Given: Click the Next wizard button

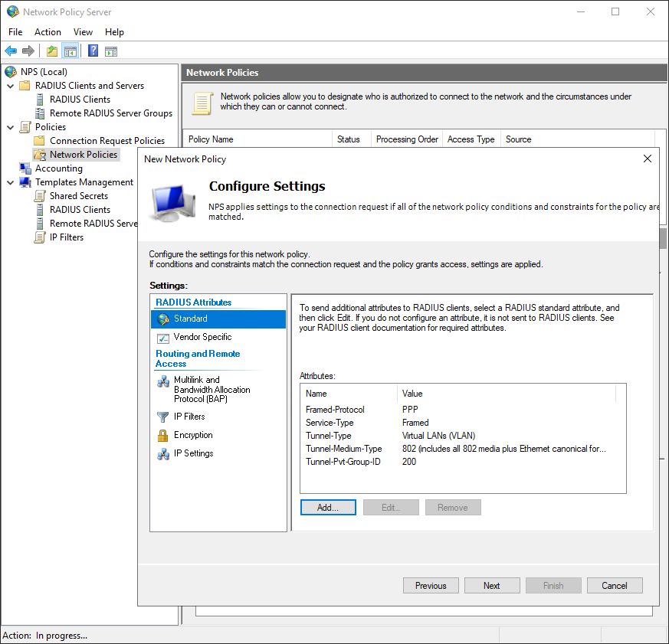Looking at the screenshot, I should [492, 586].
